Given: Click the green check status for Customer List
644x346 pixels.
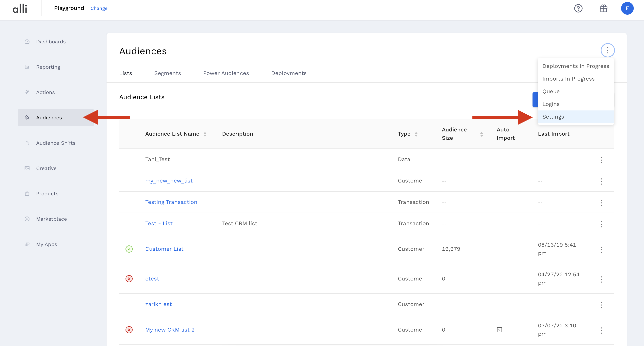Looking at the screenshot, I should 129,249.
